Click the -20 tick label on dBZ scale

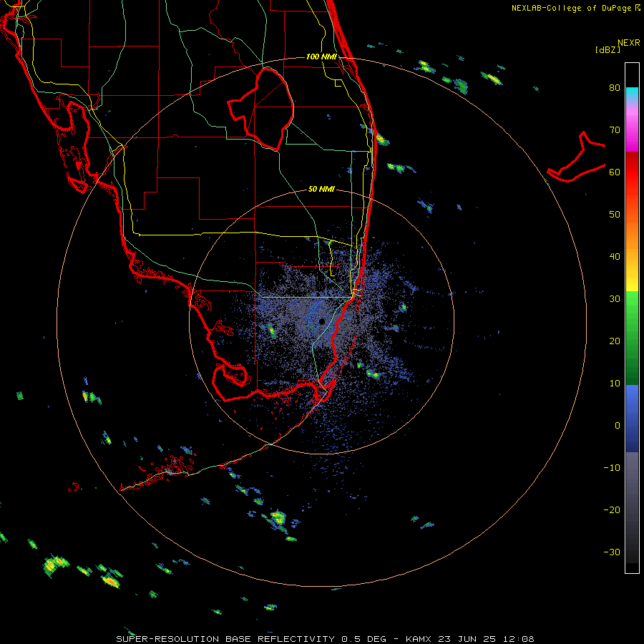(x=612, y=510)
